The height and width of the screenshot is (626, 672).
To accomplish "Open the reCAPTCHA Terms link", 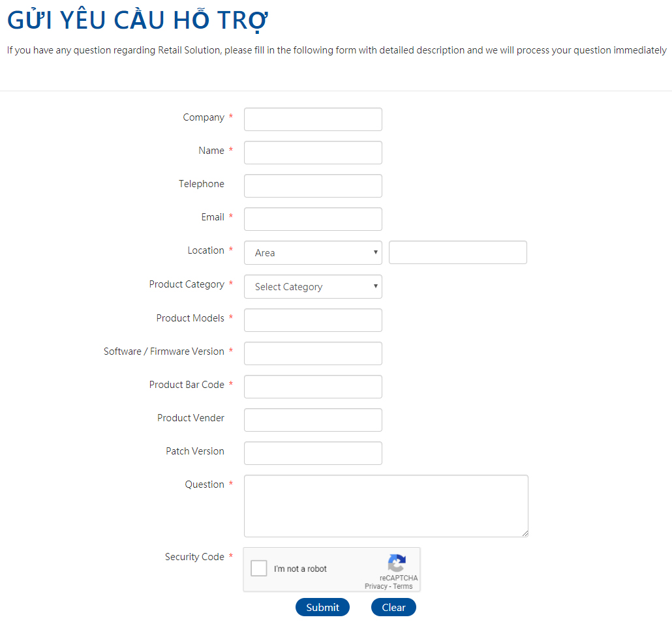I will [403, 586].
